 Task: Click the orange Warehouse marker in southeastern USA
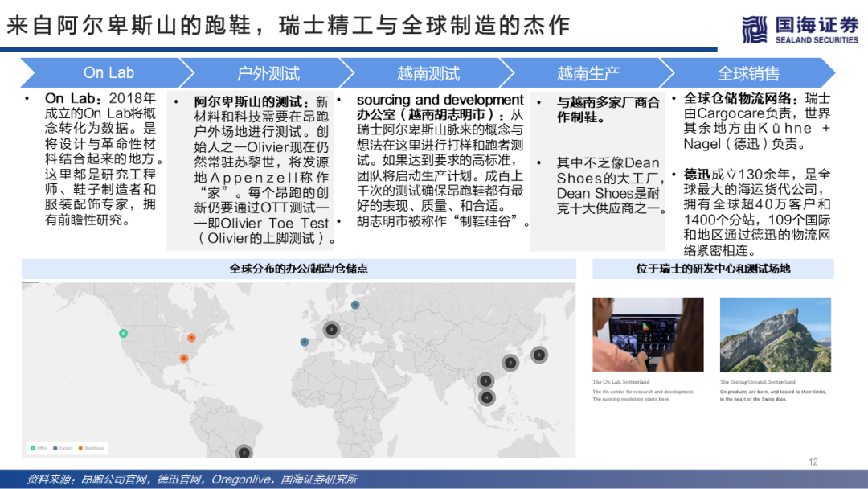(184, 358)
